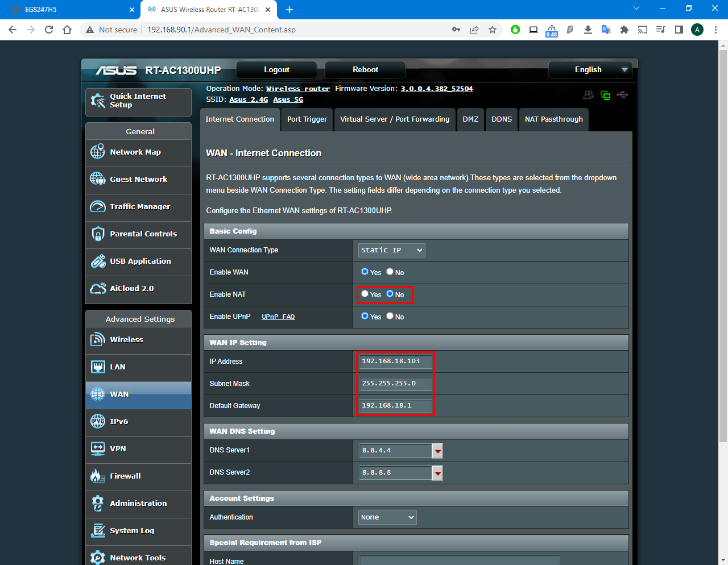
Task: Click the Reboot button
Action: click(365, 70)
